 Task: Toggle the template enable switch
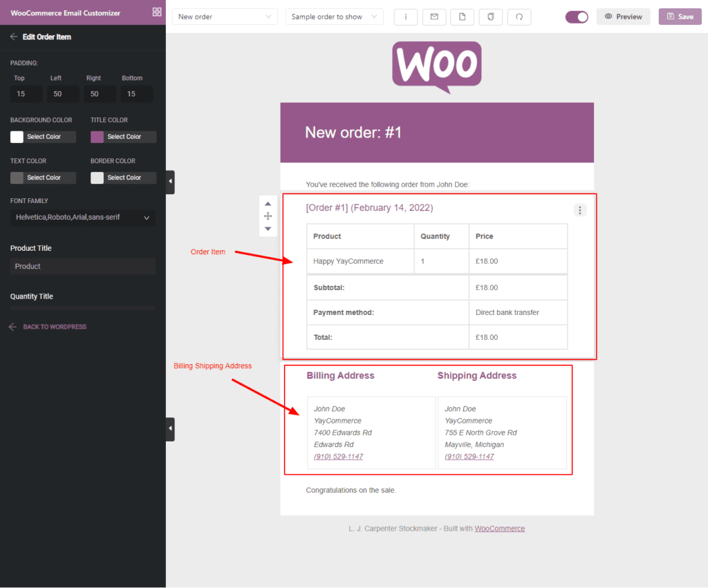(577, 17)
